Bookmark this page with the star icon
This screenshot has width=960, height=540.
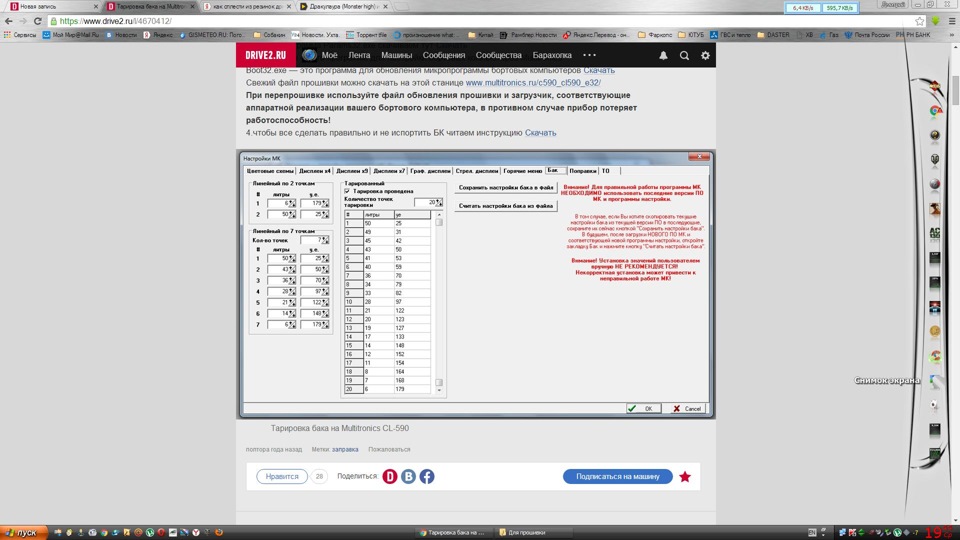(920, 21)
